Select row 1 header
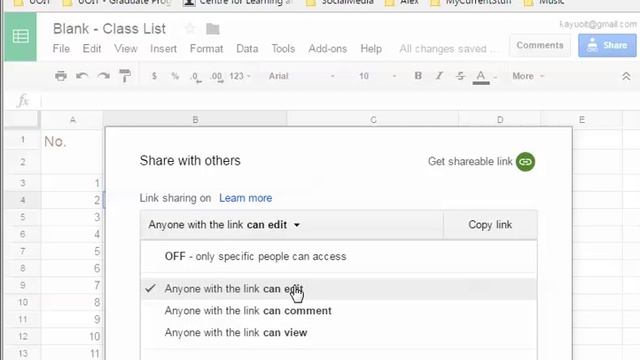Screen dimensions: 640x360 click(22, 140)
